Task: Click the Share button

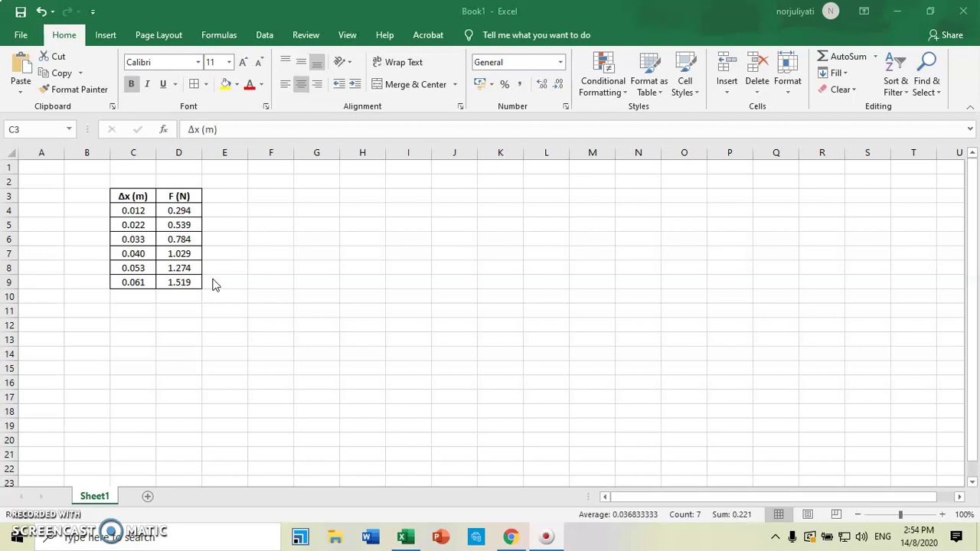Action: [946, 35]
